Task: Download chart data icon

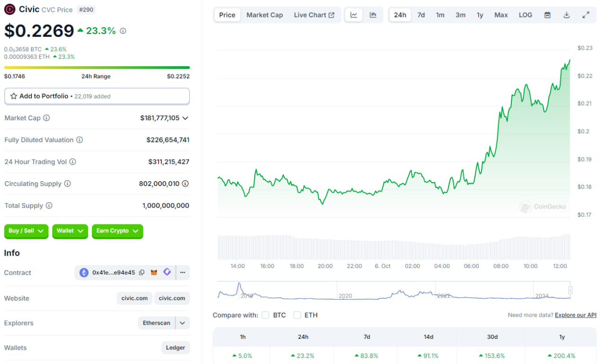Action: tap(566, 15)
